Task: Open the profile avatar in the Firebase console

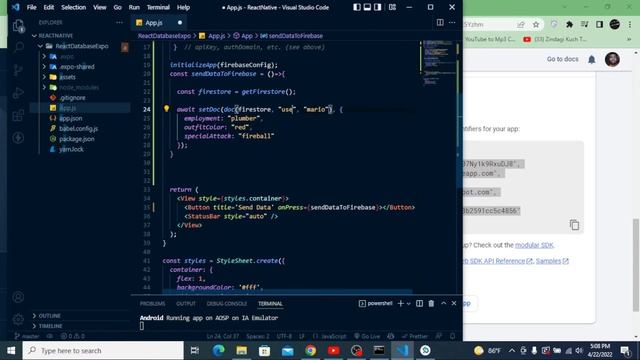Action: (x=612, y=60)
